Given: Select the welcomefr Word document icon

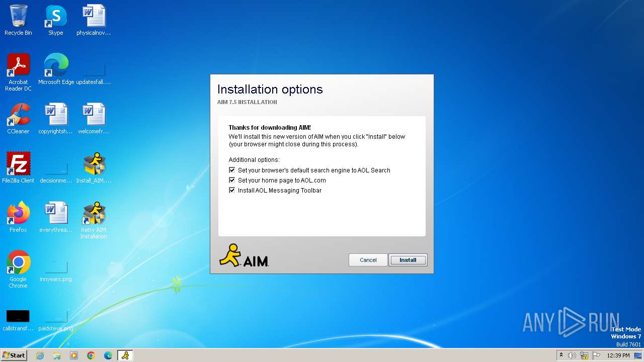Looking at the screenshot, I should 94,119.
